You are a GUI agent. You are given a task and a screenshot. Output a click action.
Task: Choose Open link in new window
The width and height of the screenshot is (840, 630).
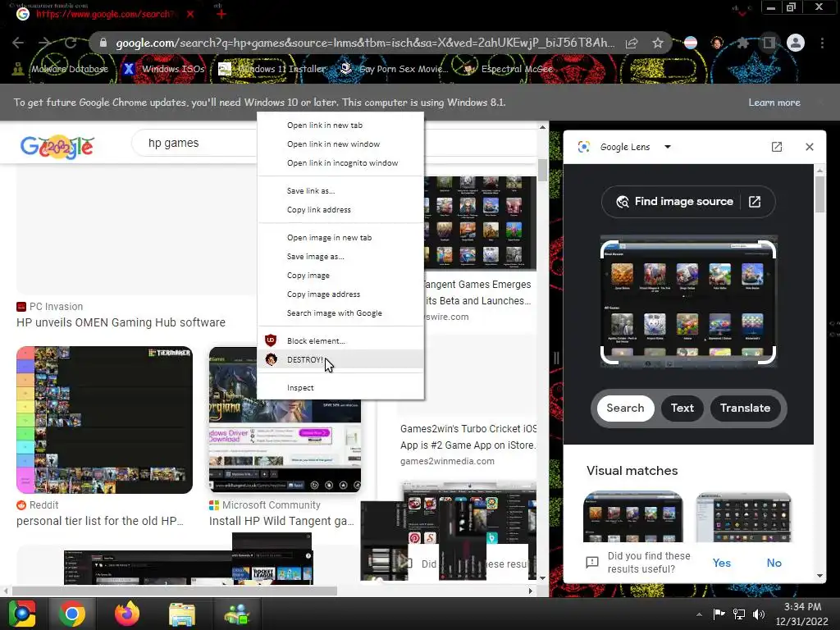(340, 144)
